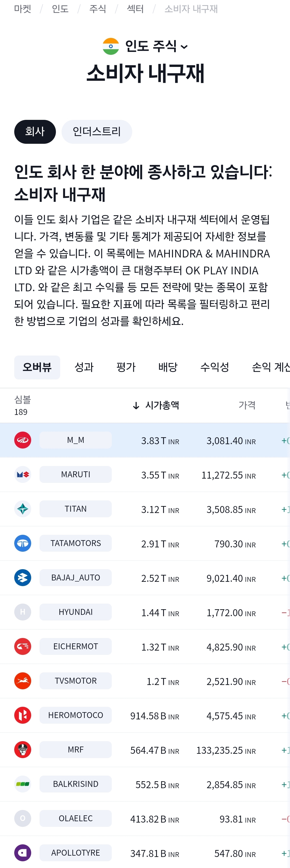Open the EICHERMOT symbol chip
This screenshot has width=290, height=868.
point(76,646)
